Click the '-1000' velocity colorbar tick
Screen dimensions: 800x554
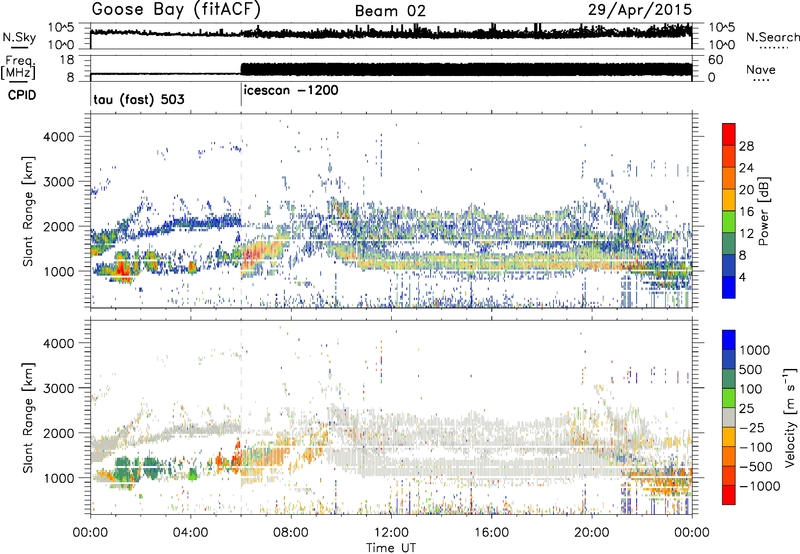click(759, 486)
